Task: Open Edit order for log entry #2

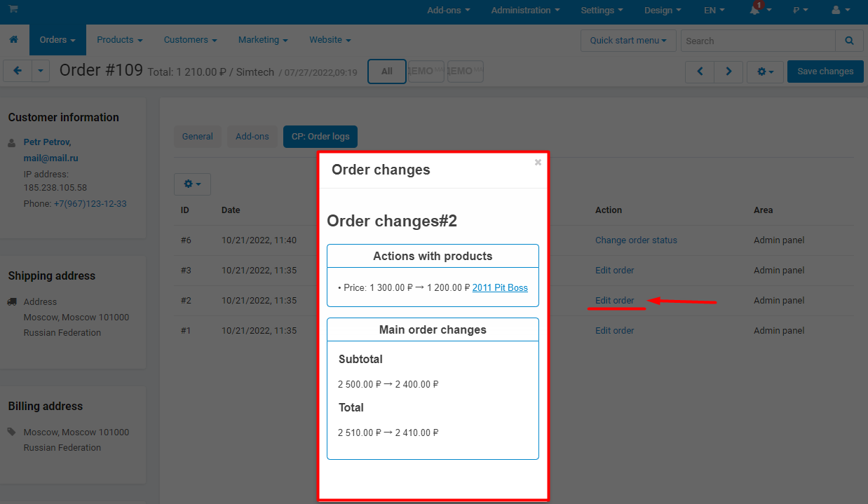Action: (615, 301)
